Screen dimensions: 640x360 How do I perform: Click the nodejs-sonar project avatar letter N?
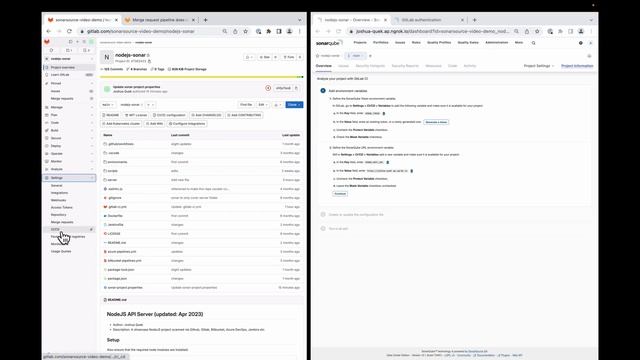click(107, 57)
